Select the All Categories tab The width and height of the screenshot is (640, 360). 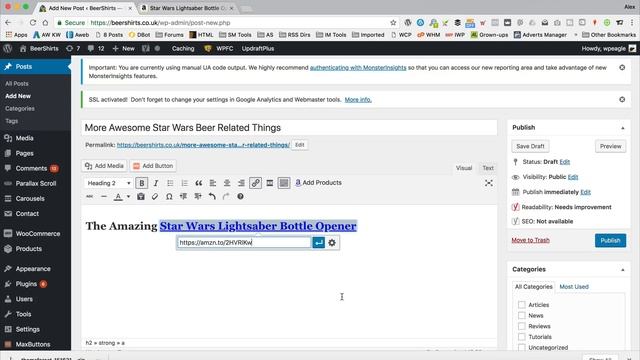533,287
